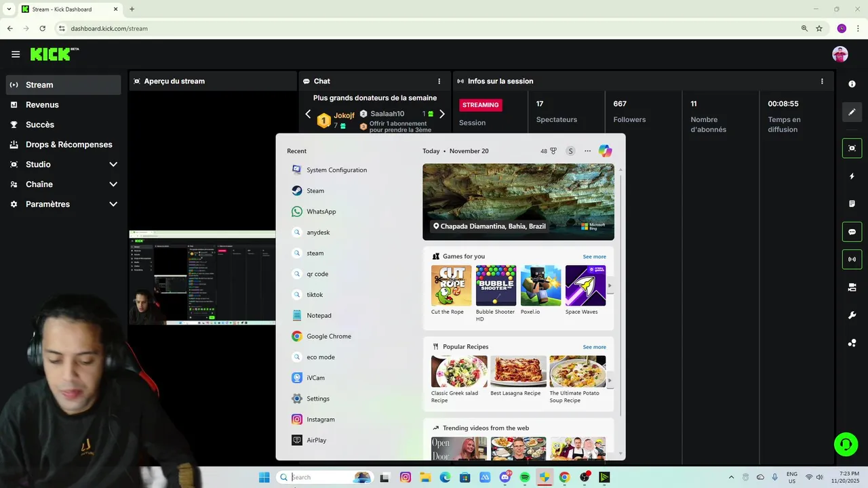This screenshot has width=868, height=488.
Task: Open Drops & Récompenses page
Action: pos(64,144)
